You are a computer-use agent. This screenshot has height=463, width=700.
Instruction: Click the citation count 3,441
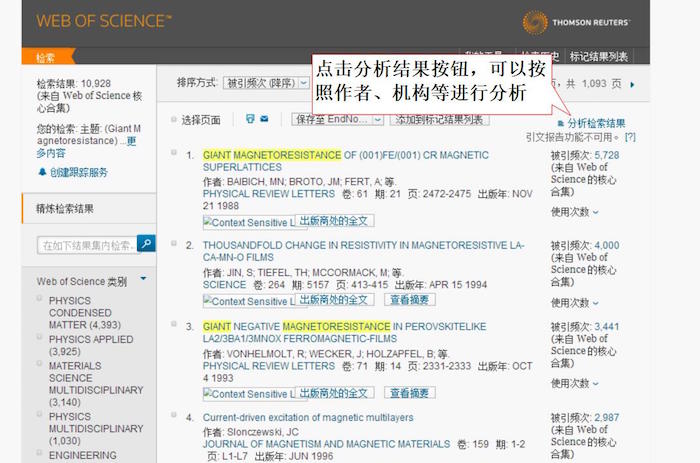[x=607, y=327]
